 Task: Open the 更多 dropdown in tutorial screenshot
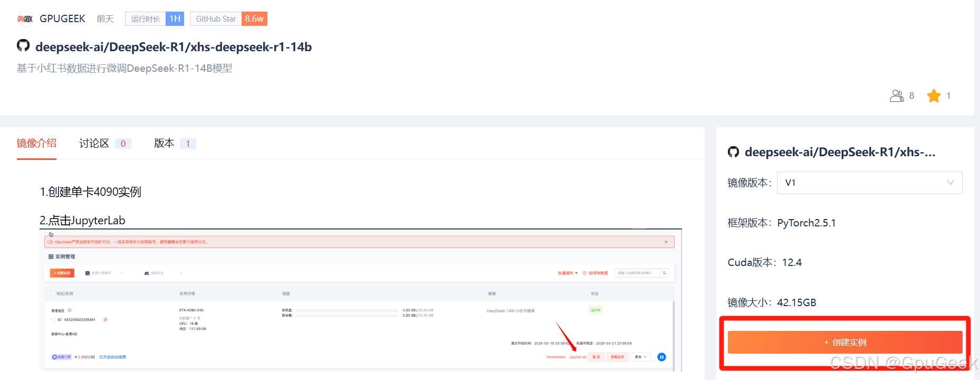[x=640, y=357]
